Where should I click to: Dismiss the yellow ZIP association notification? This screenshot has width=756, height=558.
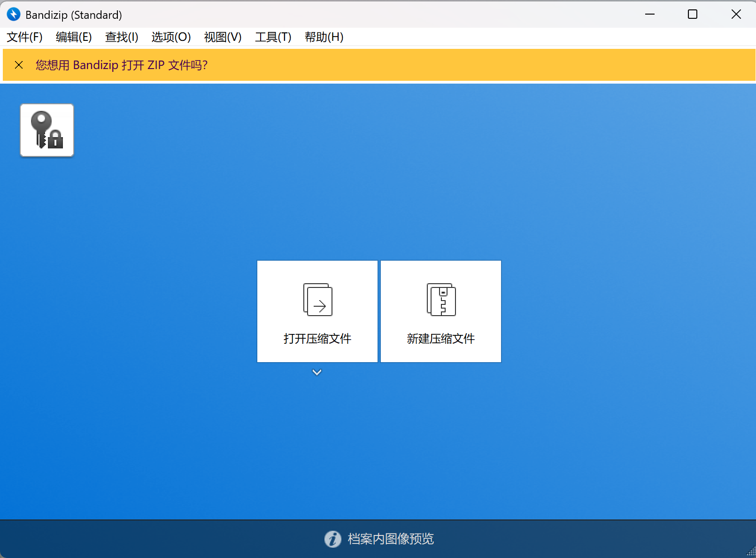click(19, 65)
